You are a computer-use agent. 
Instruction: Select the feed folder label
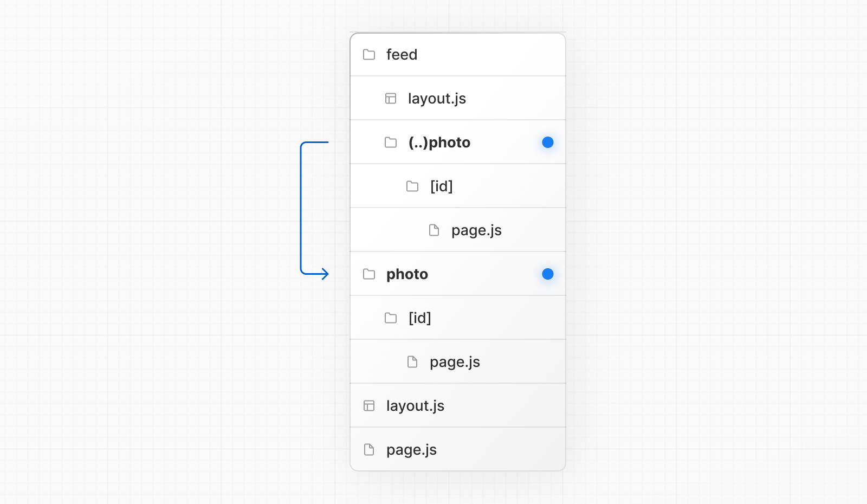[x=402, y=55]
